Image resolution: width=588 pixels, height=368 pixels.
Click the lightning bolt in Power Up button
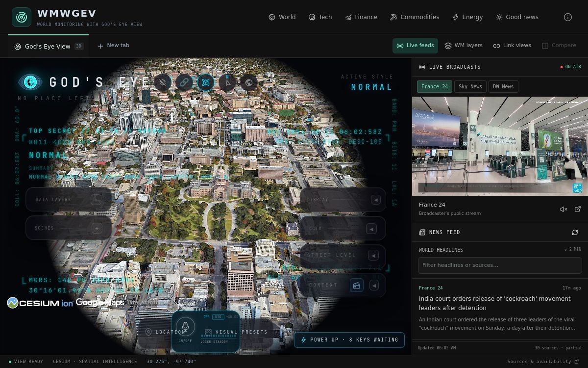(303, 340)
